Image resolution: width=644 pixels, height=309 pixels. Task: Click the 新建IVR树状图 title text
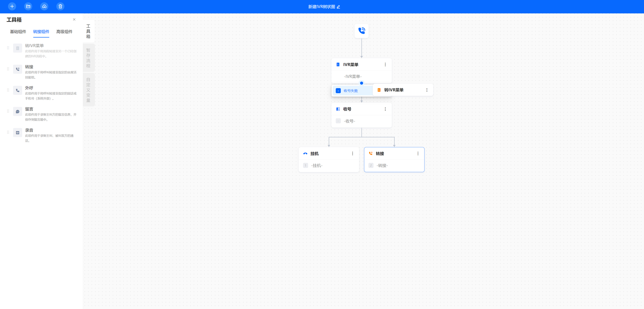pos(321,7)
